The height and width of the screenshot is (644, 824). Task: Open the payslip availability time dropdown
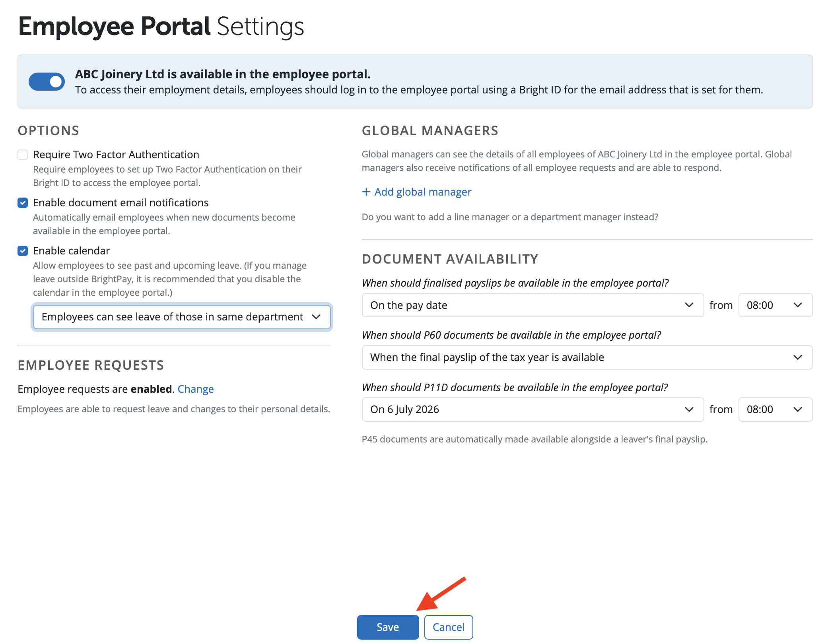[x=775, y=305]
